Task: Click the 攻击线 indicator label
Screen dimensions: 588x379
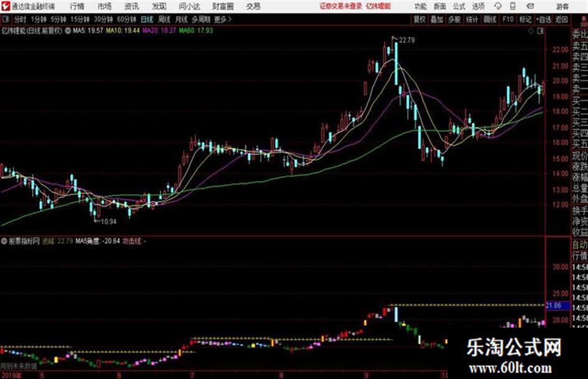Action: tap(134, 241)
